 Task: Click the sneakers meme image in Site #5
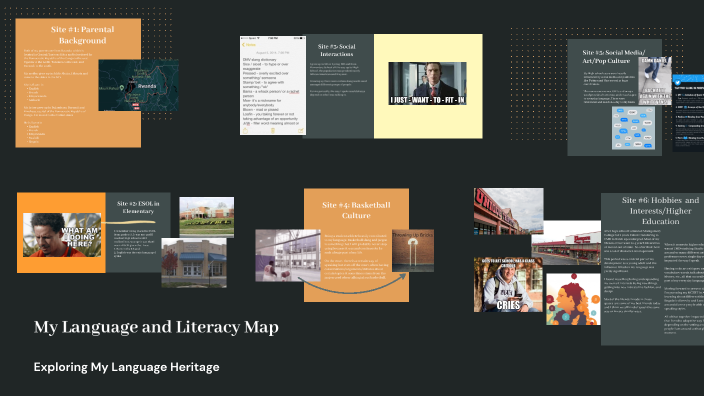point(655,81)
